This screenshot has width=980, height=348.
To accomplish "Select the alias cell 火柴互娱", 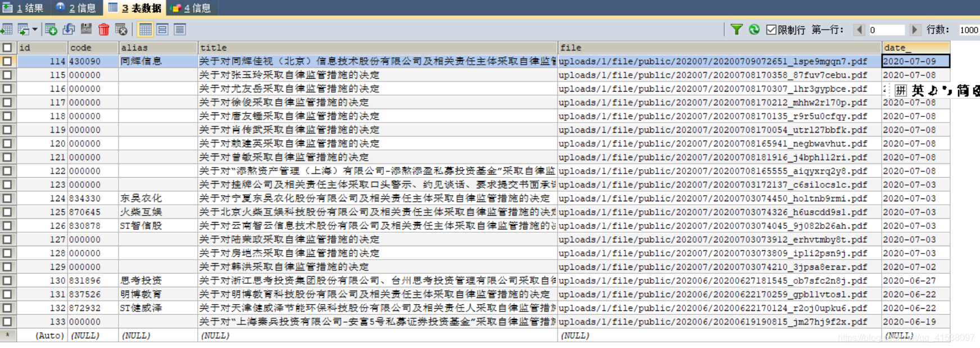I will tap(158, 212).
